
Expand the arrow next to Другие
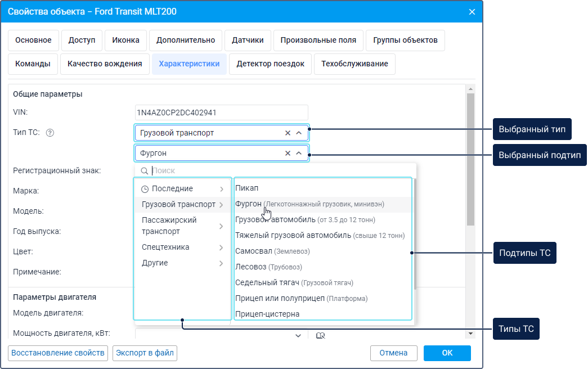tap(221, 263)
